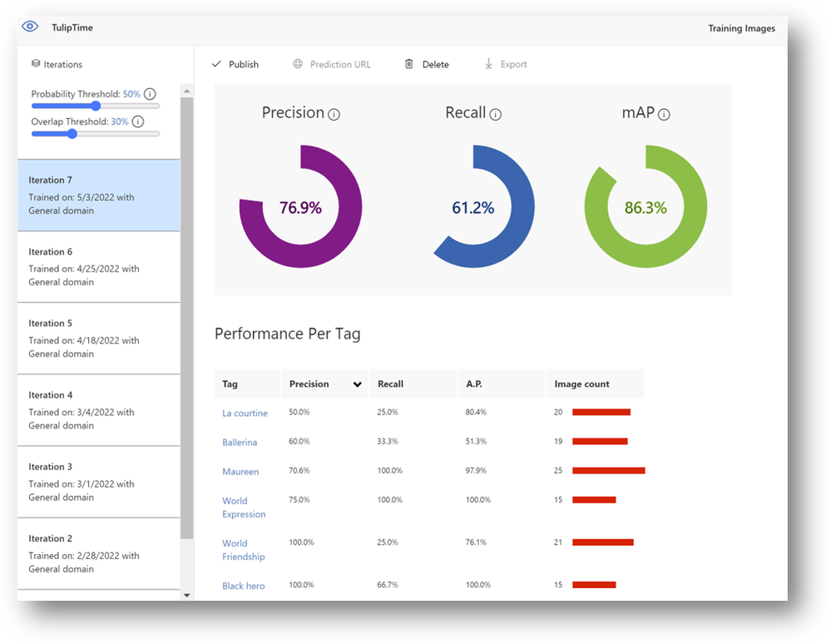This screenshot has height=644, width=831.
Task: Open the World Expression tag link
Action: coord(244,508)
